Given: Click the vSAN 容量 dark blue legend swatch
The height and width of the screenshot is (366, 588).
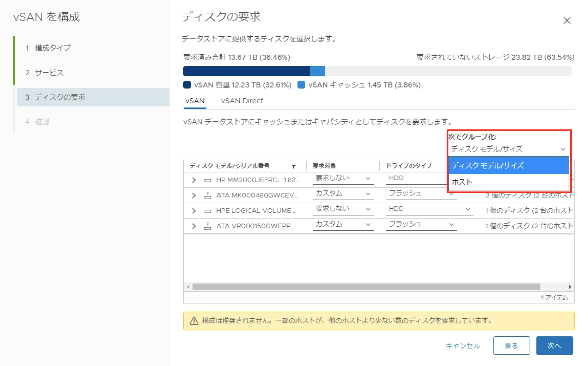Looking at the screenshot, I should coord(187,85).
